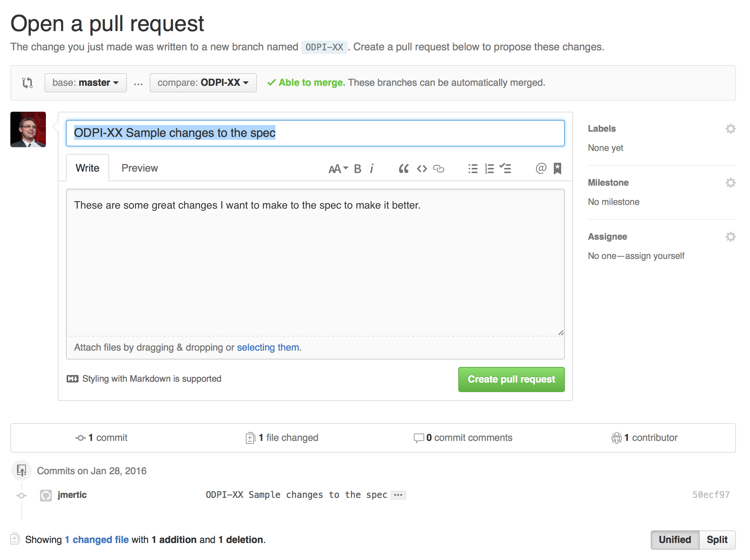Insert a code snippet

click(422, 168)
